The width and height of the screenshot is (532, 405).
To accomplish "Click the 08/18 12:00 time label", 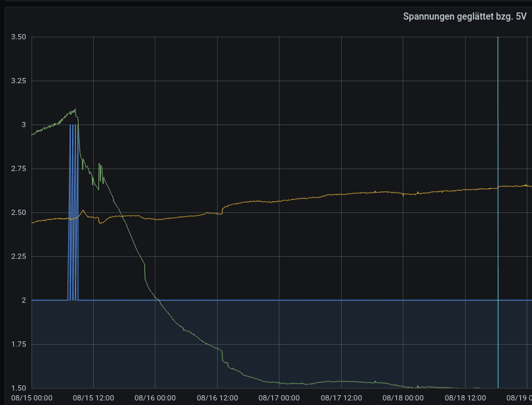I will (x=466, y=398).
